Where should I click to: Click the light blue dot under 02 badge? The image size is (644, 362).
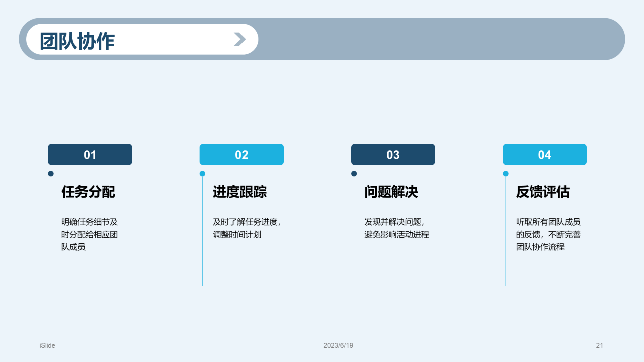[x=202, y=174]
